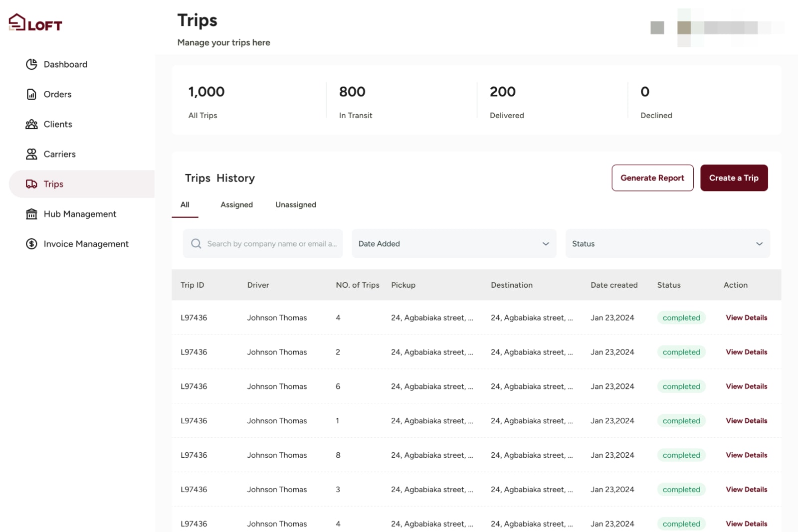
Task: Switch to the Unassigned tab
Action: [296, 205]
